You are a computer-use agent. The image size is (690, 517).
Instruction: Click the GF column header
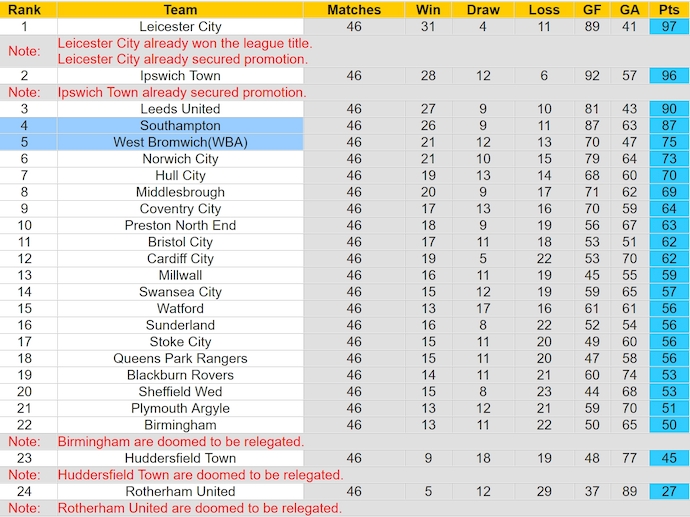coord(592,10)
